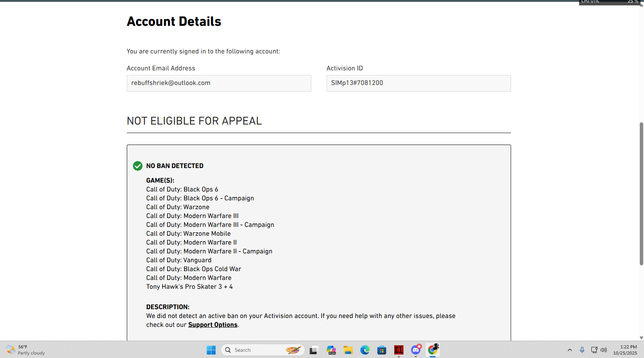Switch to the Google Chrome taskbar icon

(x=433, y=350)
